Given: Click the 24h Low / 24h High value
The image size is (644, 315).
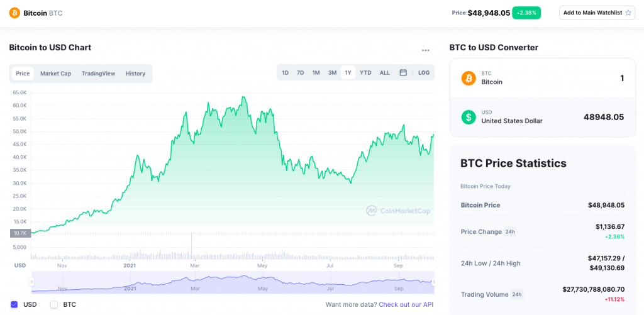Looking at the screenshot, I should [x=606, y=263].
